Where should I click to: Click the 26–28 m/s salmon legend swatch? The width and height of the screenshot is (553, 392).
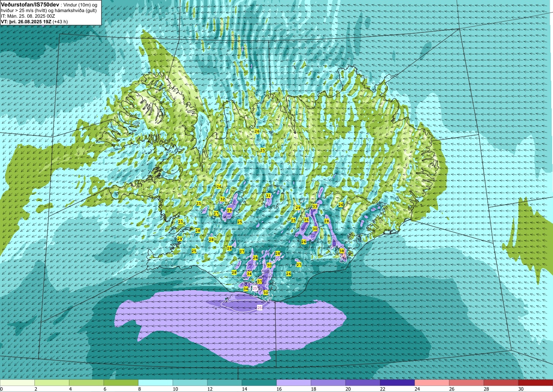(x=467, y=383)
